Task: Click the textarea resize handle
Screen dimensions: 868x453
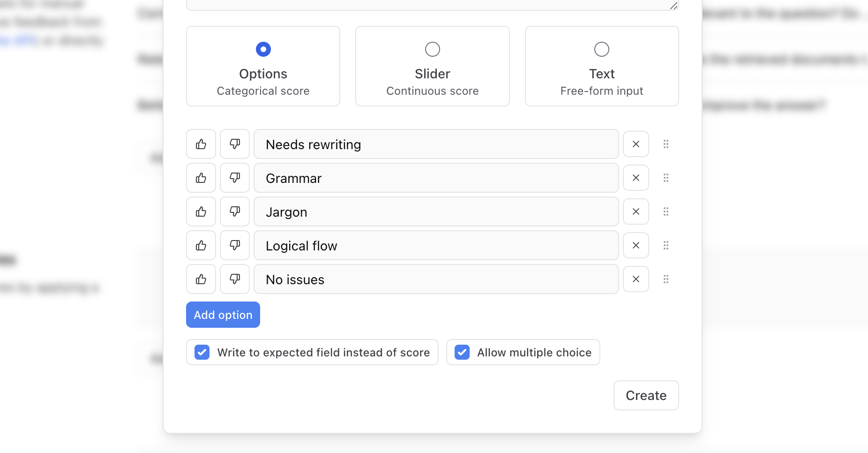Action: pos(673,6)
